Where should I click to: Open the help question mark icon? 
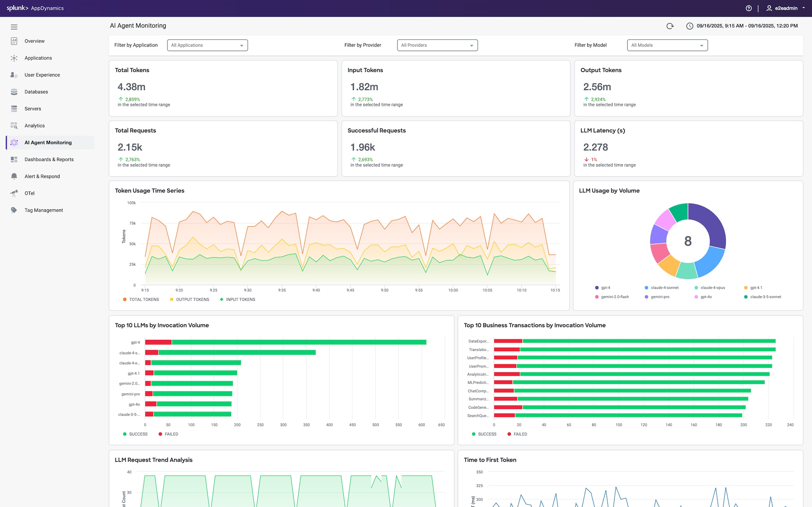[x=749, y=8]
